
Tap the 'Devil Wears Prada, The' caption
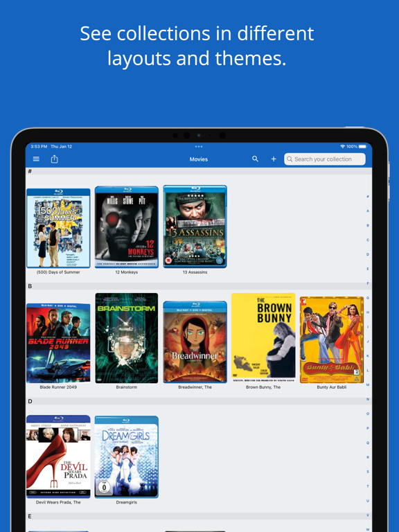pos(58,502)
